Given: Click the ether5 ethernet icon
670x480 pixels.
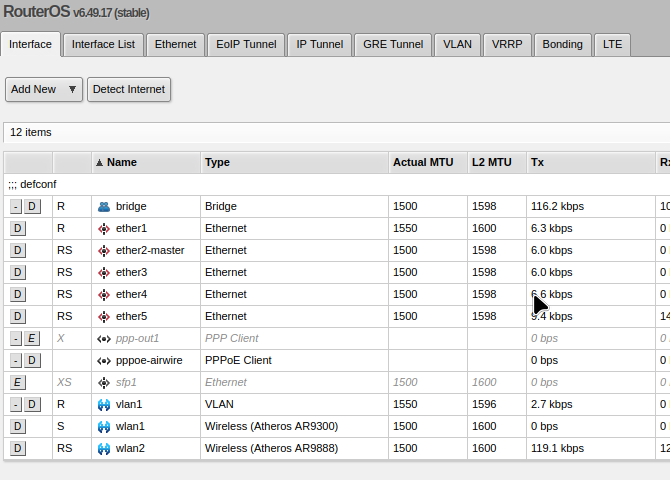Looking at the screenshot, I should (x=104, y=317).
